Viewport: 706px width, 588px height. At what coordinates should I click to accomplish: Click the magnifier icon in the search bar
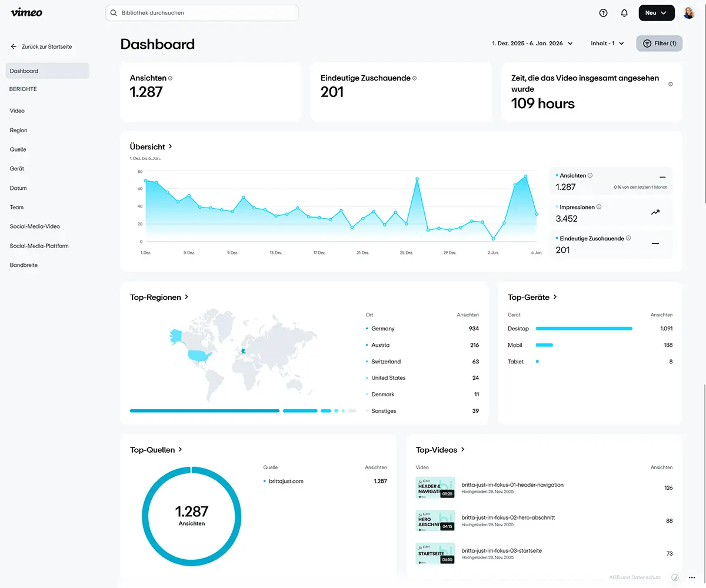113,12
